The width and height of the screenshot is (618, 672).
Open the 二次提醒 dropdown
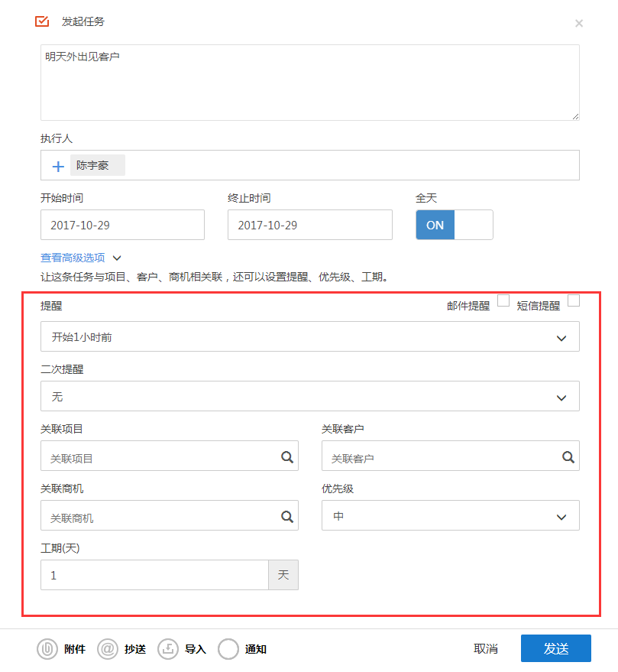(x=310, y=396)
